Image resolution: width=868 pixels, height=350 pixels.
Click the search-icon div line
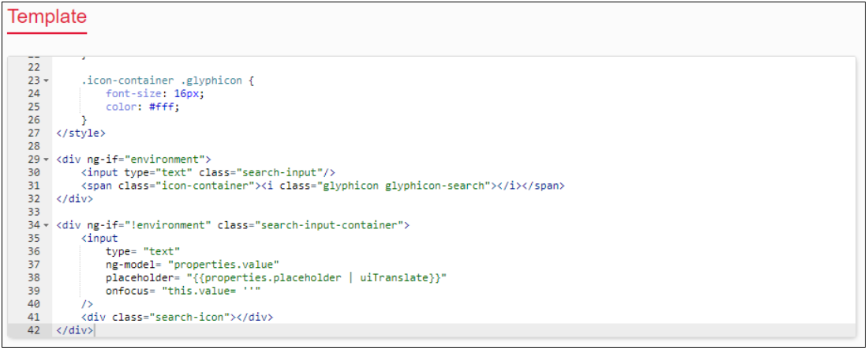coord(177,318)
